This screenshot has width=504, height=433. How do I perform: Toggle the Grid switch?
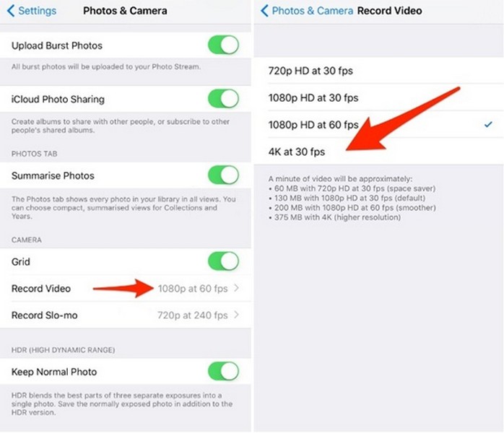click(x=223, y=261)
